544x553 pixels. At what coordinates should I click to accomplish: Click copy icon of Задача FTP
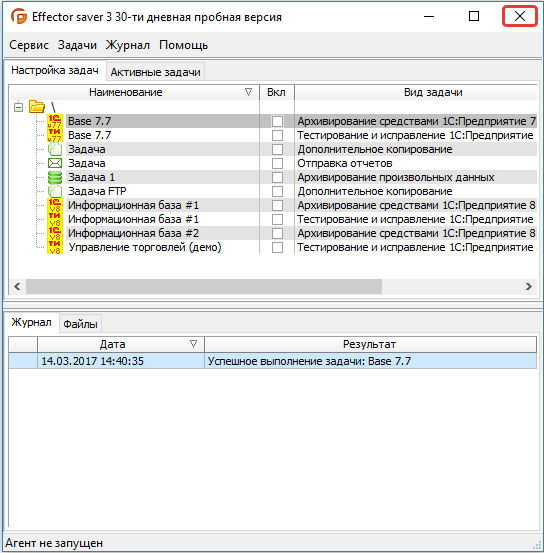55,191
